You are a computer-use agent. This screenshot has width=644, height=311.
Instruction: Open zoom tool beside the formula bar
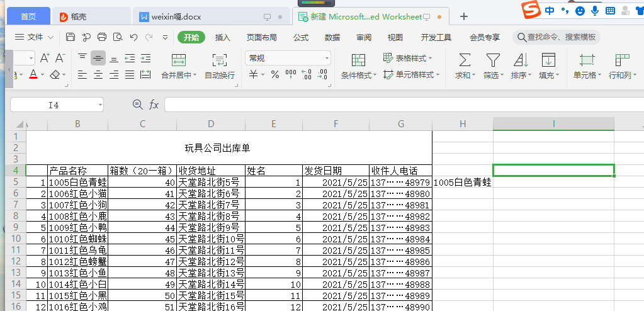click(138, 105)
